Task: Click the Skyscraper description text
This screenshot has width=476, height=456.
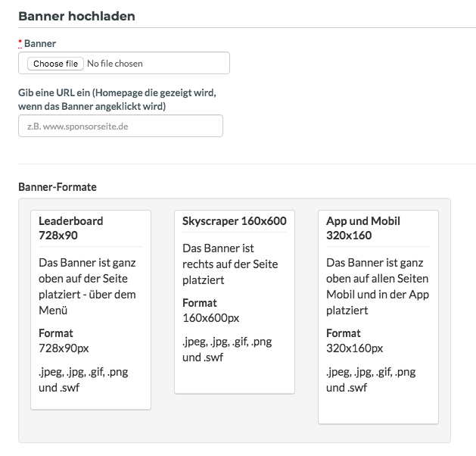Action: click(x=230, y=264)
